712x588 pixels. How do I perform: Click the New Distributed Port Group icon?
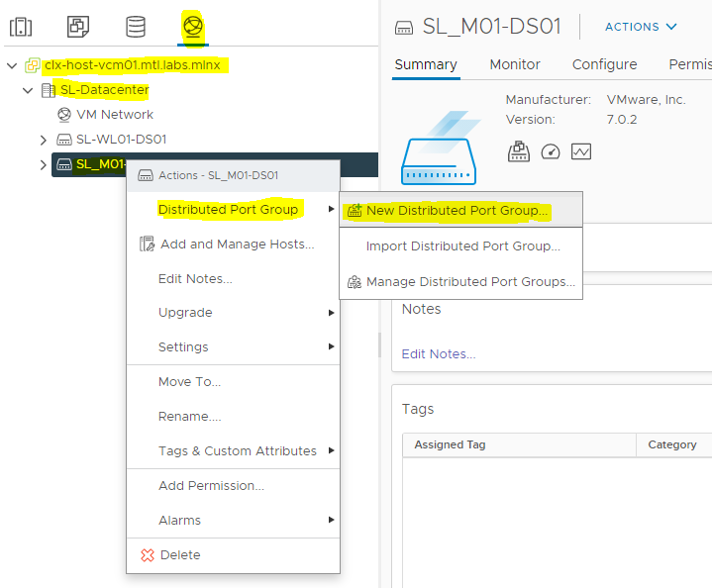click(355, 211)
